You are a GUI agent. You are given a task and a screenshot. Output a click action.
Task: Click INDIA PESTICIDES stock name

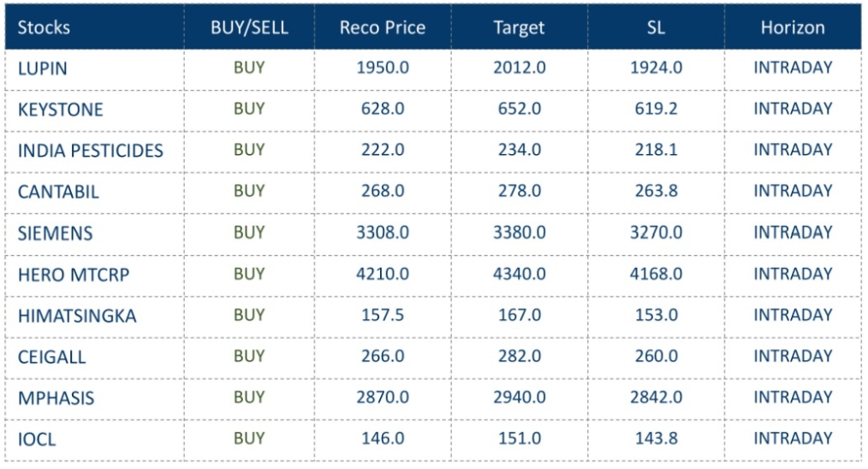[90, 151]
